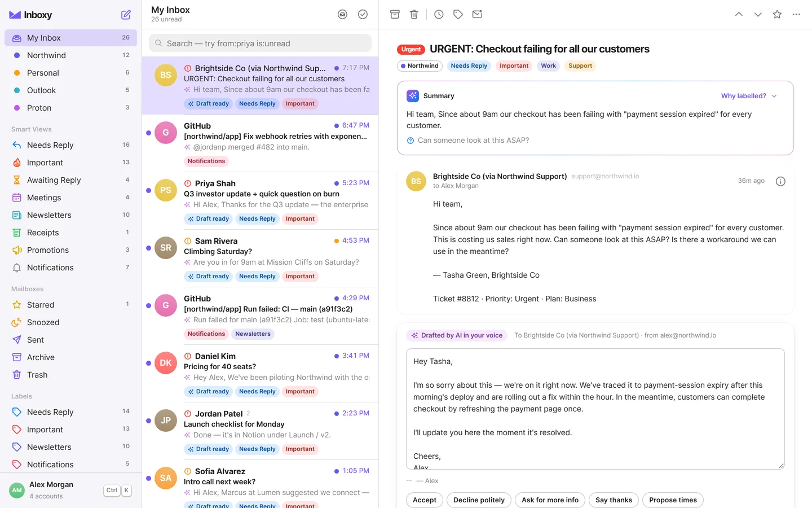
Task: Click the Propose times button
Action: coord(673,500)
